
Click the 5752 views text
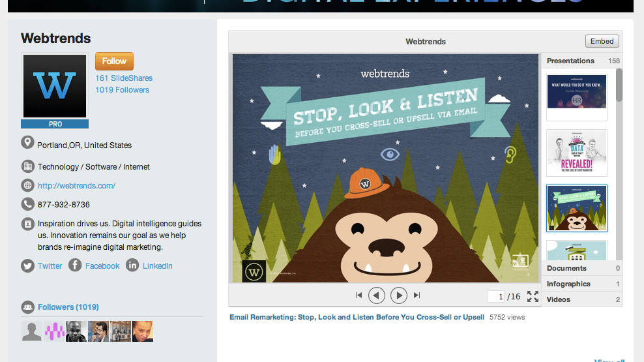507,317
